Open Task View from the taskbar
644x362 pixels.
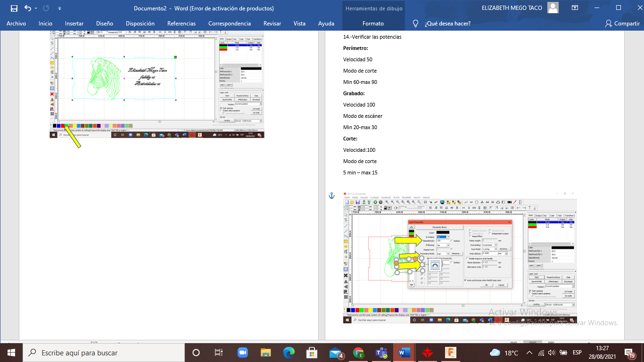(x=219, y=353)
